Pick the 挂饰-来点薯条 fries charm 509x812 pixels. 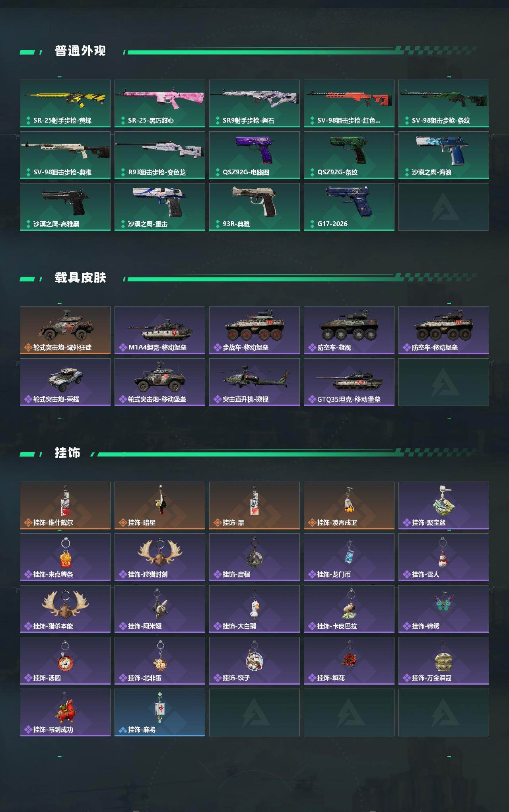[65, 557]
